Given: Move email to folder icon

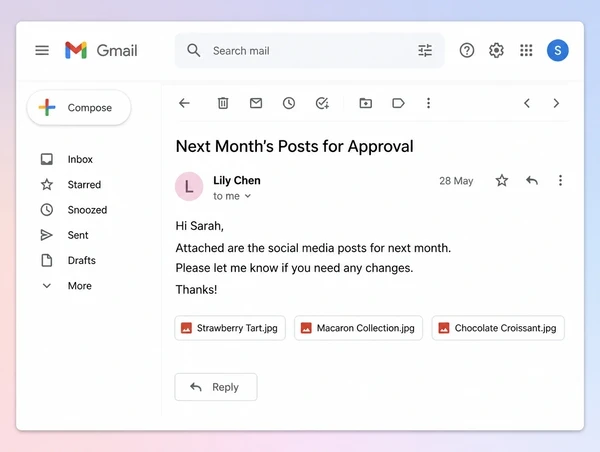Looking at the screenshot, I should 366,103.
